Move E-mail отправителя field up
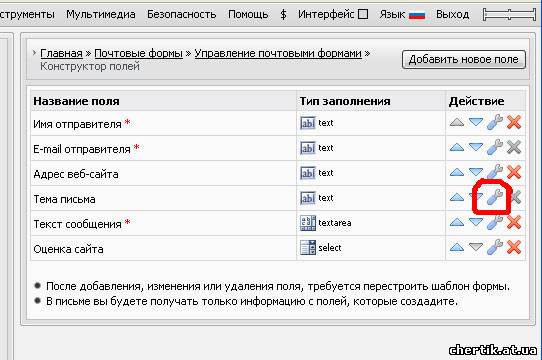Image resolution: width=542 pixels, height=360 pixels. (457, 148)
